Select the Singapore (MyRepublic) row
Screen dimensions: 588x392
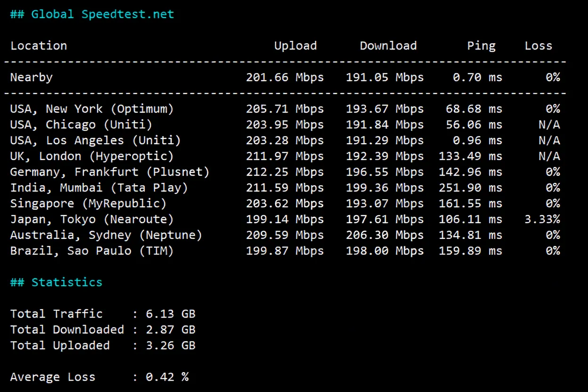point(88,203)
